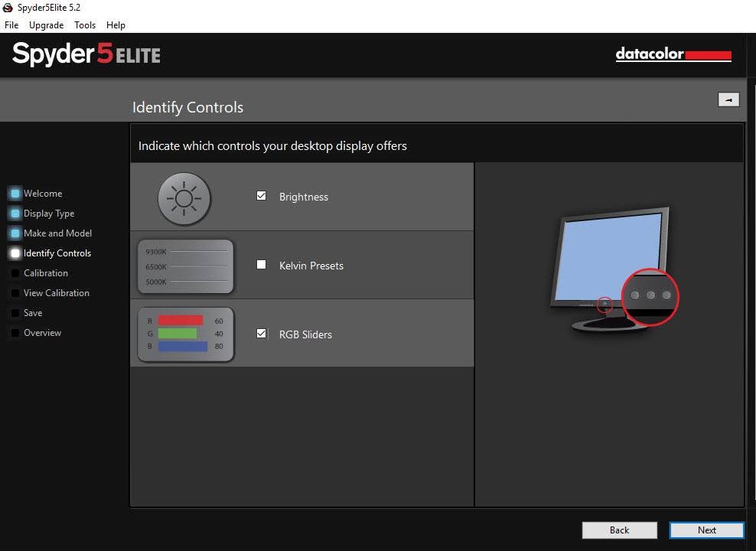This screenshot has height=551, width=756.
Task: Select View Calibration in sidebar
Action: [x=57, y=292]
